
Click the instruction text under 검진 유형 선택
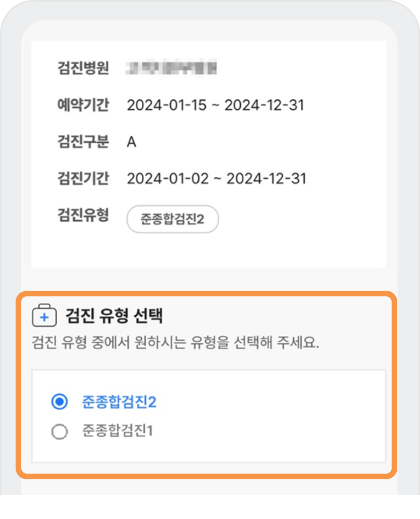(x=175, y=343)
